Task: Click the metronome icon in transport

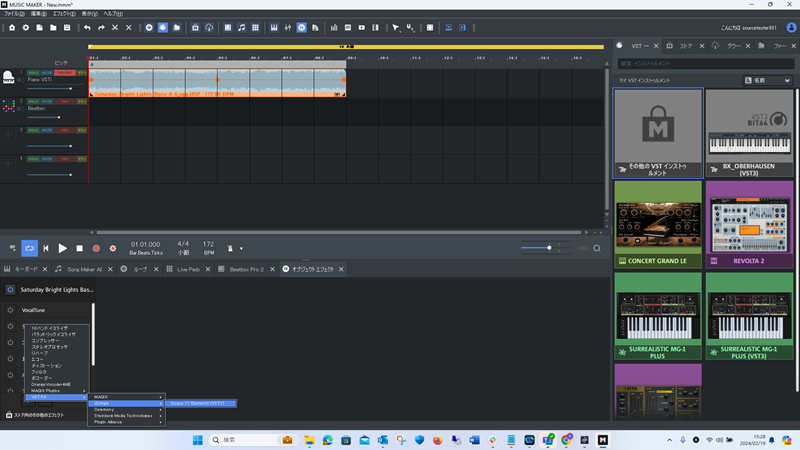Action: [x=230, y=248]
